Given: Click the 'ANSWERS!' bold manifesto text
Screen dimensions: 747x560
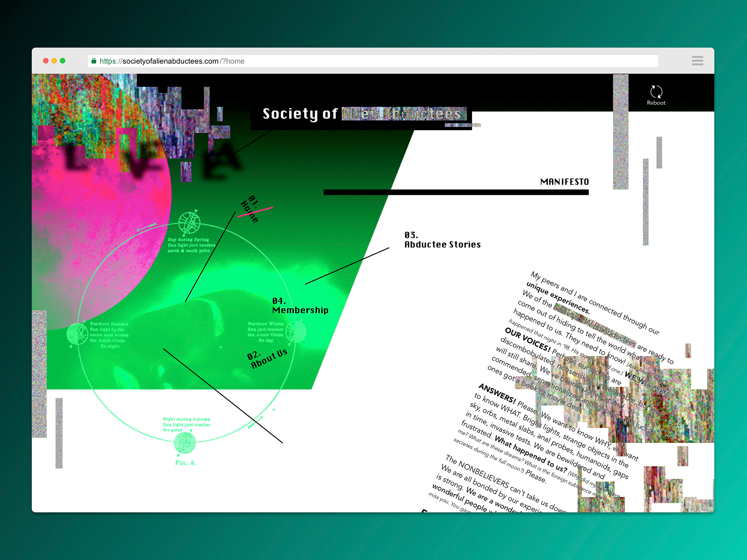Looking at the screenshot, I should 497,393.
